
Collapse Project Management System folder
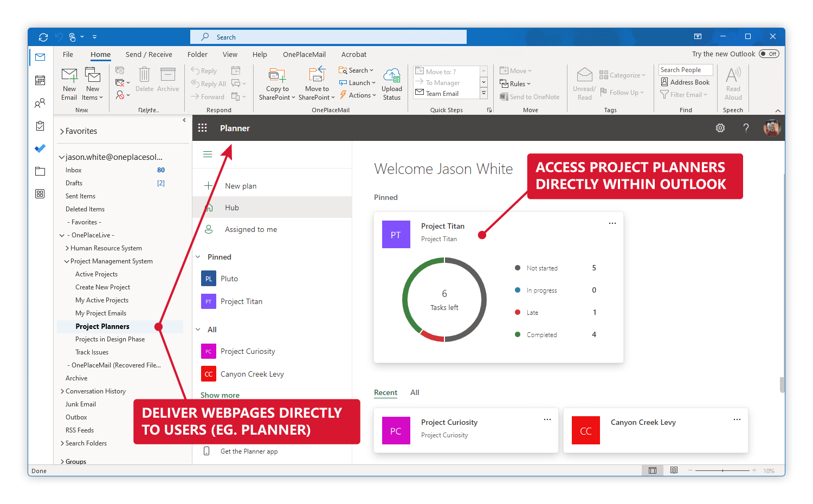tap(67, 261)
